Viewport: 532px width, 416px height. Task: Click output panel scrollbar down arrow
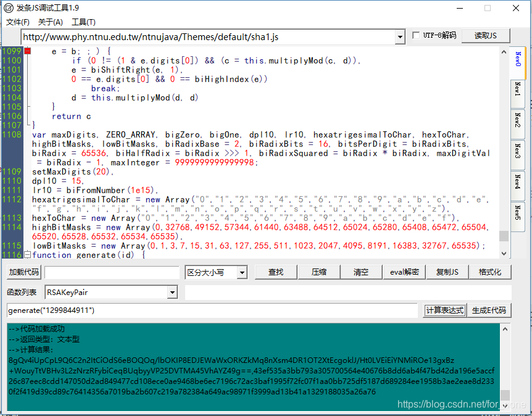tap(505, 406)
